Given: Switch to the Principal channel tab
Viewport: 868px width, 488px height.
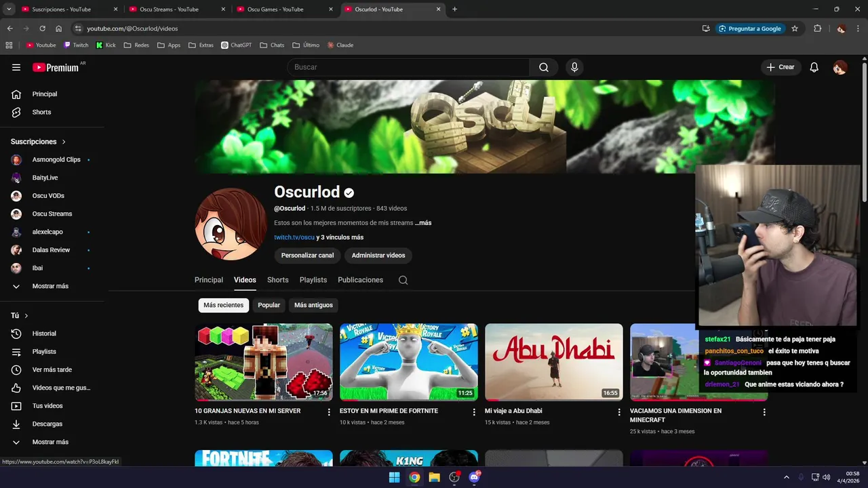Looking at the screenshot, I should click(209, 280).
